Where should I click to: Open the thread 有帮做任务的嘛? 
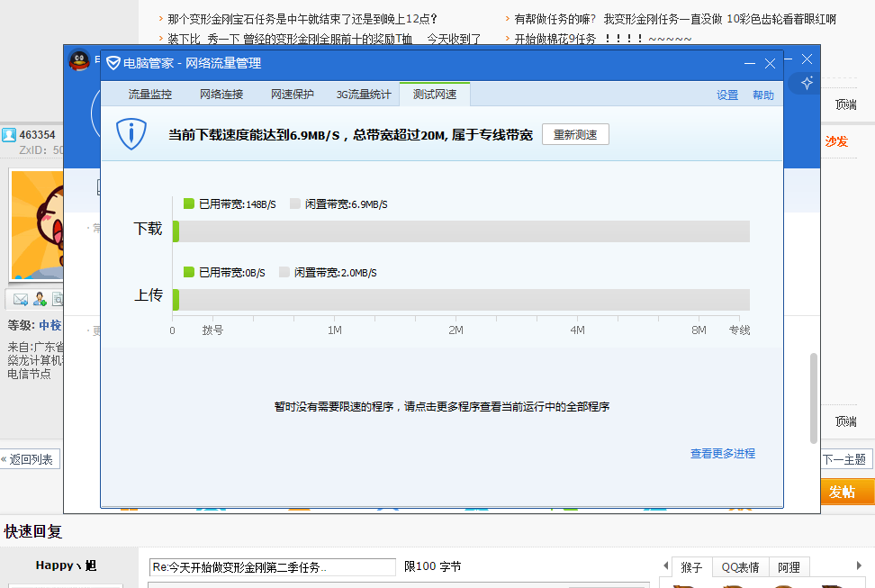tap(675, 19)
